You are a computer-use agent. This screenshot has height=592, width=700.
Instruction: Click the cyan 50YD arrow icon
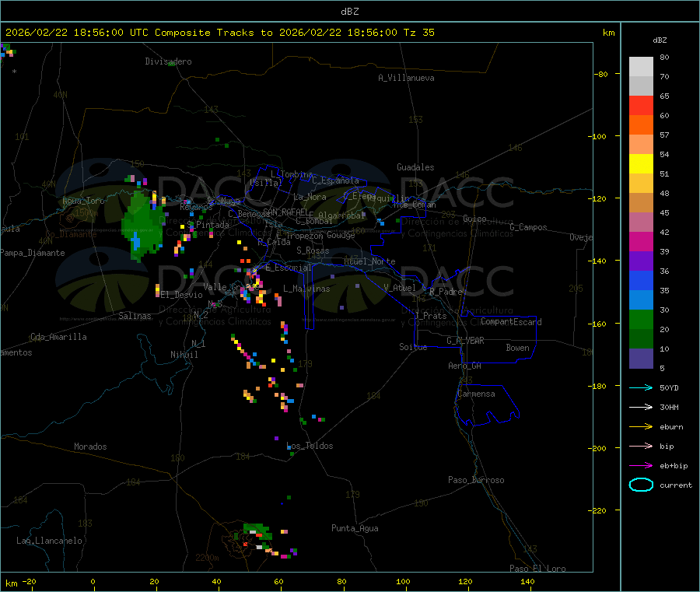tap(641, 387)
